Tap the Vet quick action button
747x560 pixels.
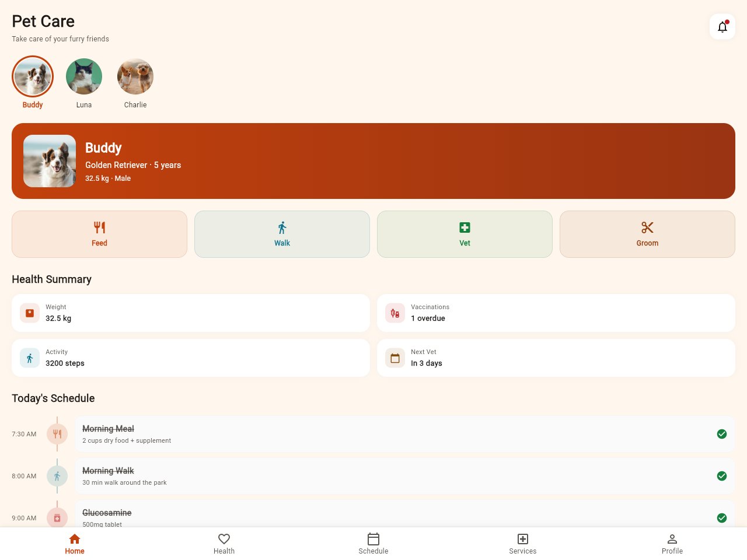(465, 234)
